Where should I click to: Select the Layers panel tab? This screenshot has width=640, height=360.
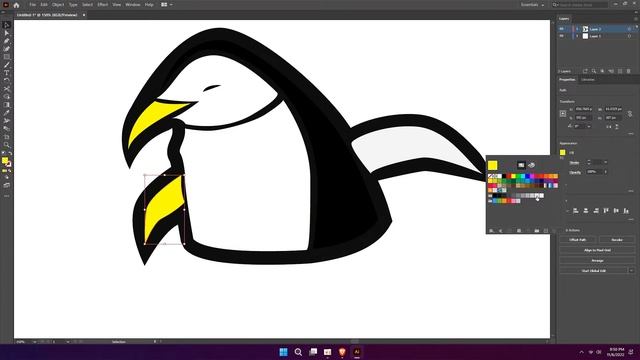tap(564, 19)
